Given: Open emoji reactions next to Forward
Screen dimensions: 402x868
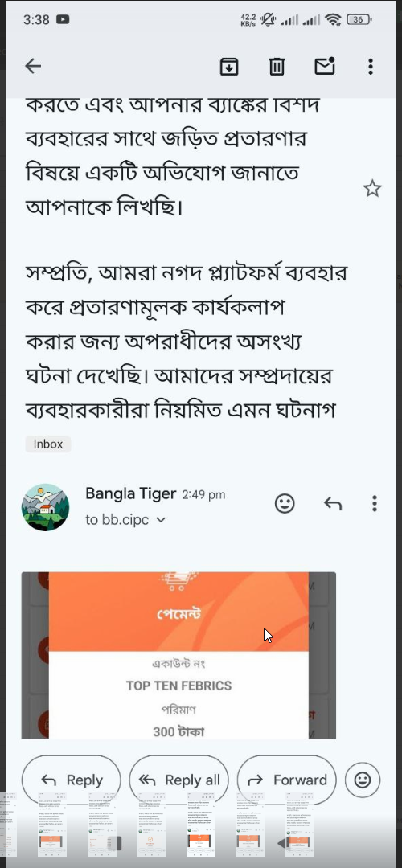Looking at the screenshot, I should pyautogui.click(x=363, y=780).
